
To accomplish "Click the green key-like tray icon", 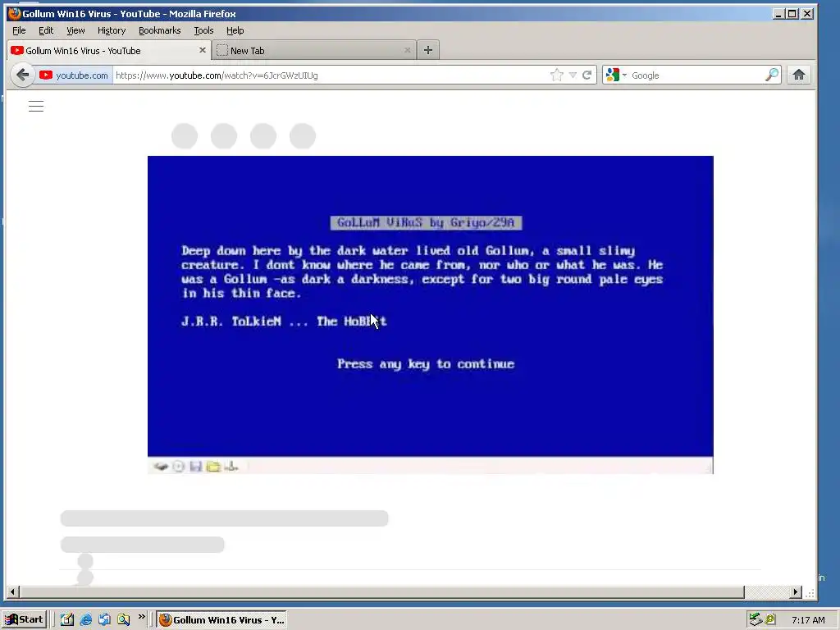I will (x=770, y=620).
